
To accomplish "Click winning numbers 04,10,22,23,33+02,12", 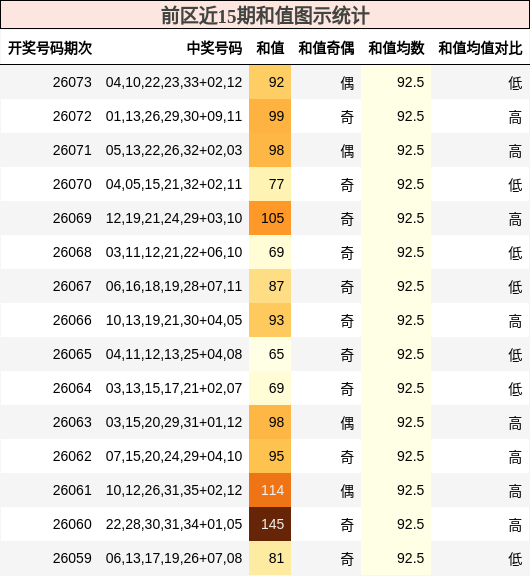I will (x=174, y=82).
